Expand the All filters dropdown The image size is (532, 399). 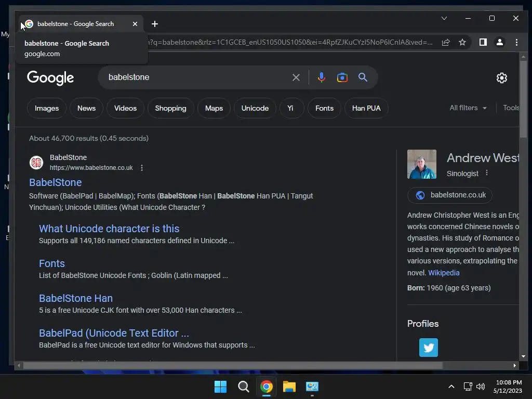click(468, 108)
